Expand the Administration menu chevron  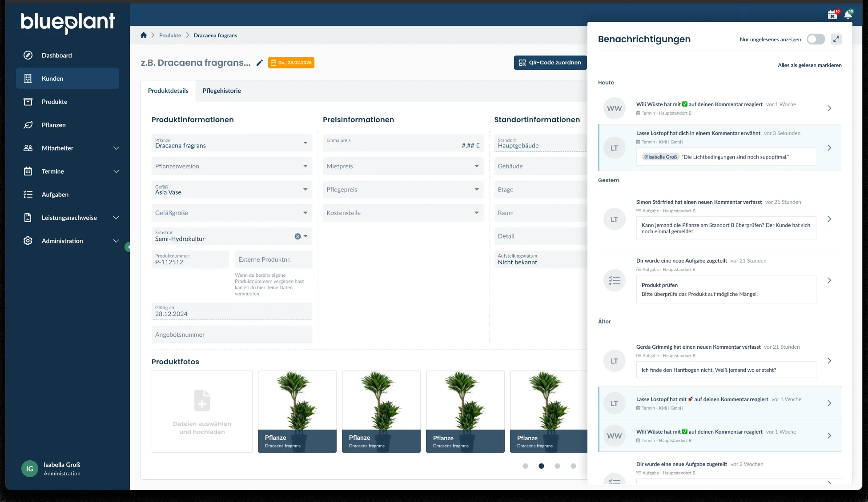(116, 241)
